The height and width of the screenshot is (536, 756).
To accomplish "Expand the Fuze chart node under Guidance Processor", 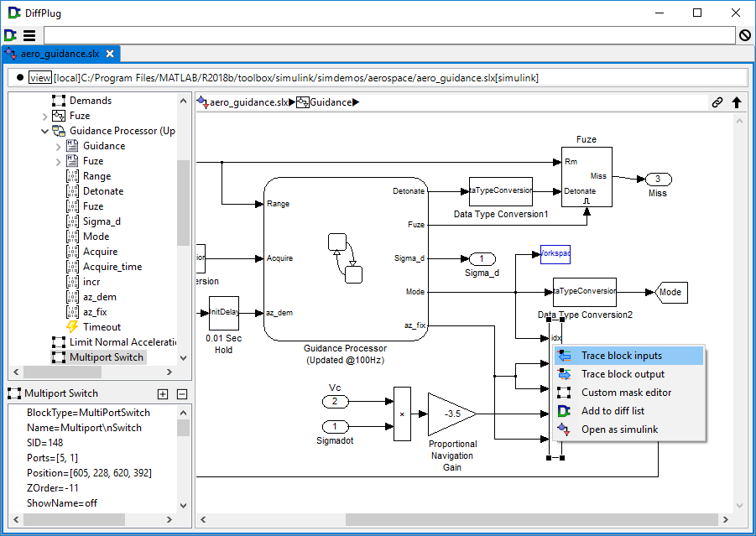I will 59,162.
